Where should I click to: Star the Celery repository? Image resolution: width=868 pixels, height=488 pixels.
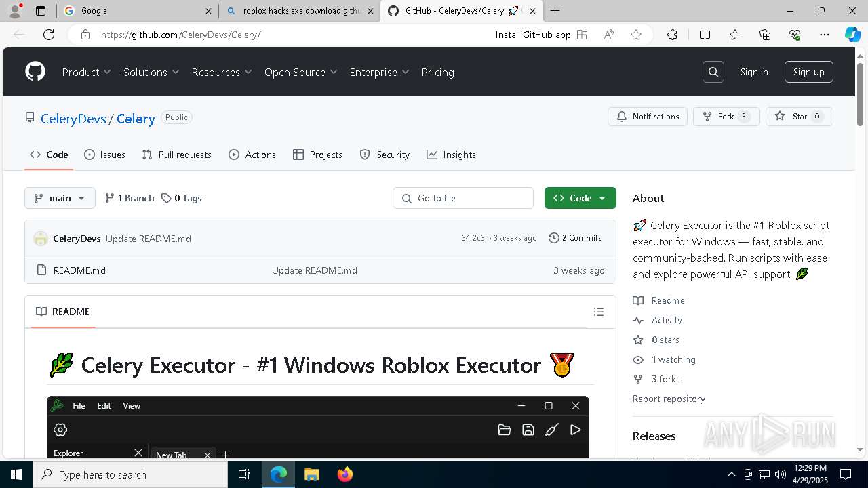tap(799, 117)
